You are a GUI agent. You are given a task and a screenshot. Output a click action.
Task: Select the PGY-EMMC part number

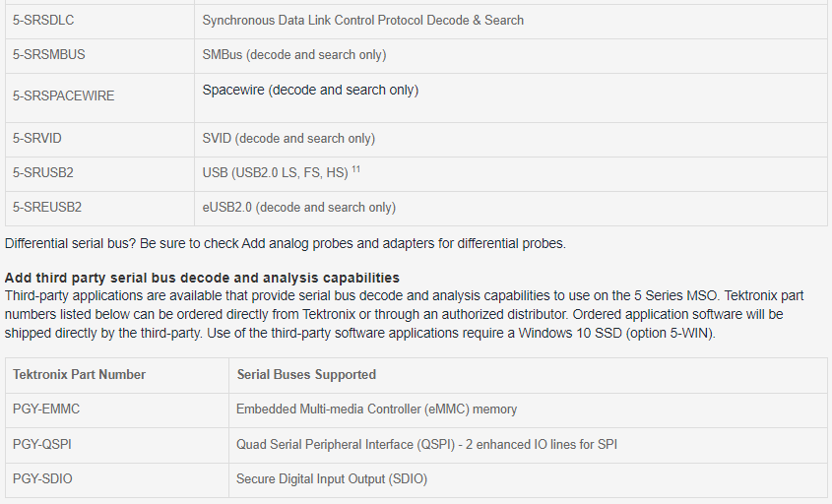(x=46, y=409)
